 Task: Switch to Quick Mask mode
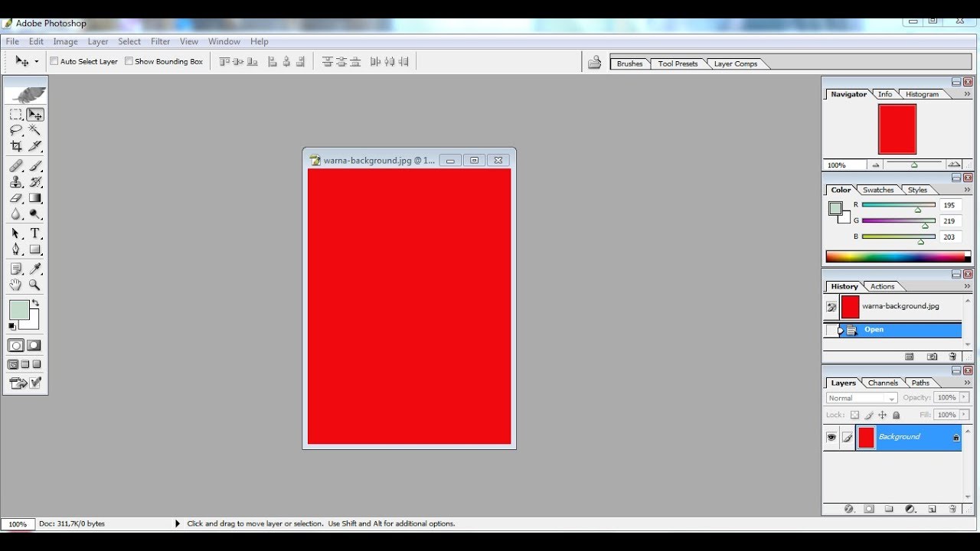coord(34,346)
